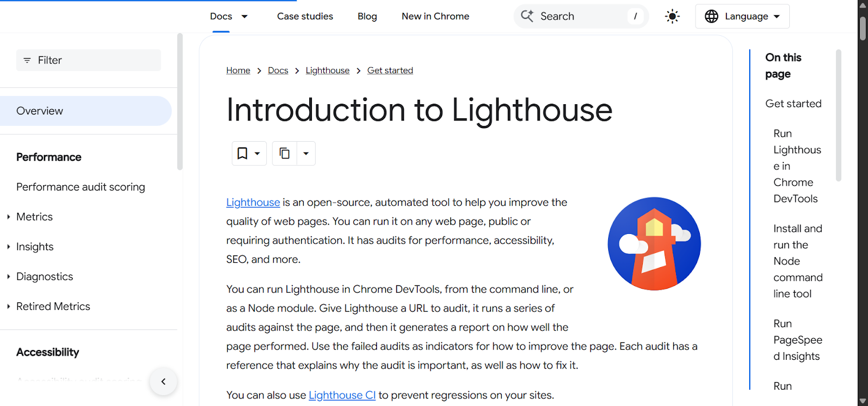Click the On this page heading
The width and height of the screenshot is (868, 406).
tap(783, 66)
